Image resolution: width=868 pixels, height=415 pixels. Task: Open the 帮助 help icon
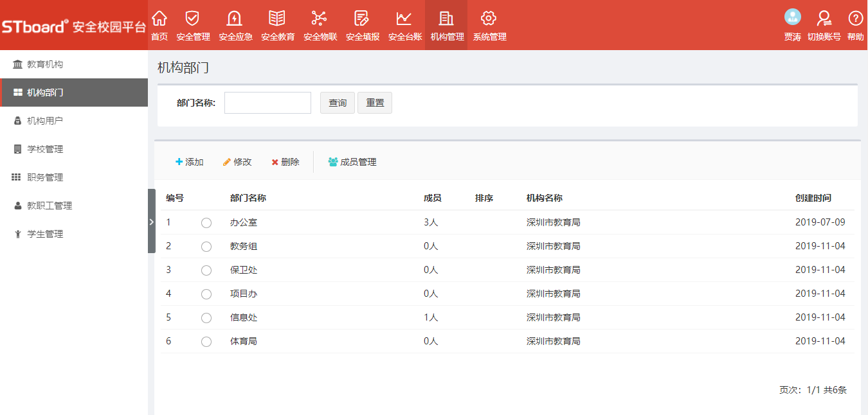[855, 18]
